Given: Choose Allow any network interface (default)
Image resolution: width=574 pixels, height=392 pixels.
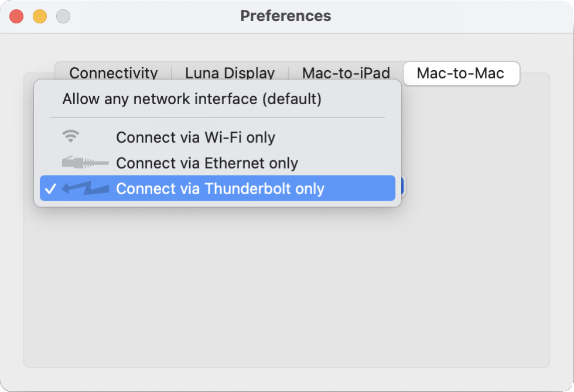Looking at the screenshot, I should tap(192, 99).
